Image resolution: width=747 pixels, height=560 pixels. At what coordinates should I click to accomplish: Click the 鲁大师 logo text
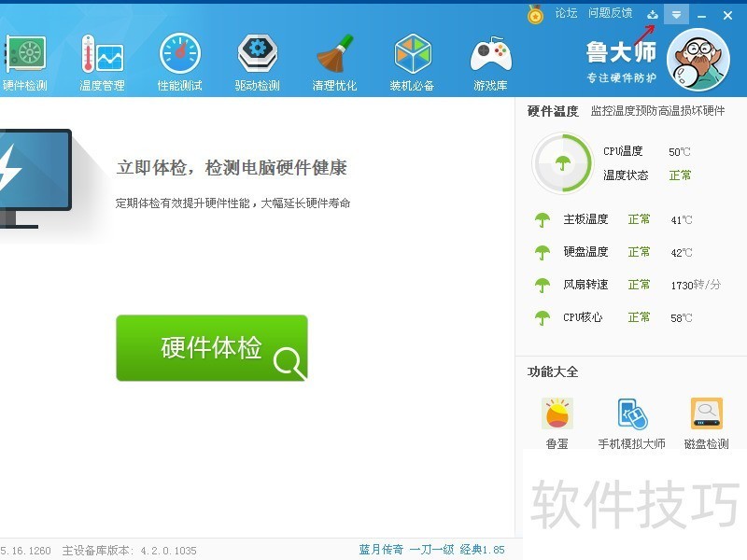pos(621,52)
